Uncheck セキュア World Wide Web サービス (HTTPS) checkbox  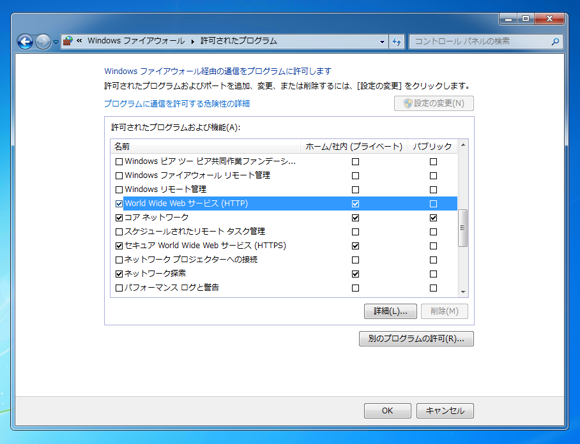tap(119, 246)
